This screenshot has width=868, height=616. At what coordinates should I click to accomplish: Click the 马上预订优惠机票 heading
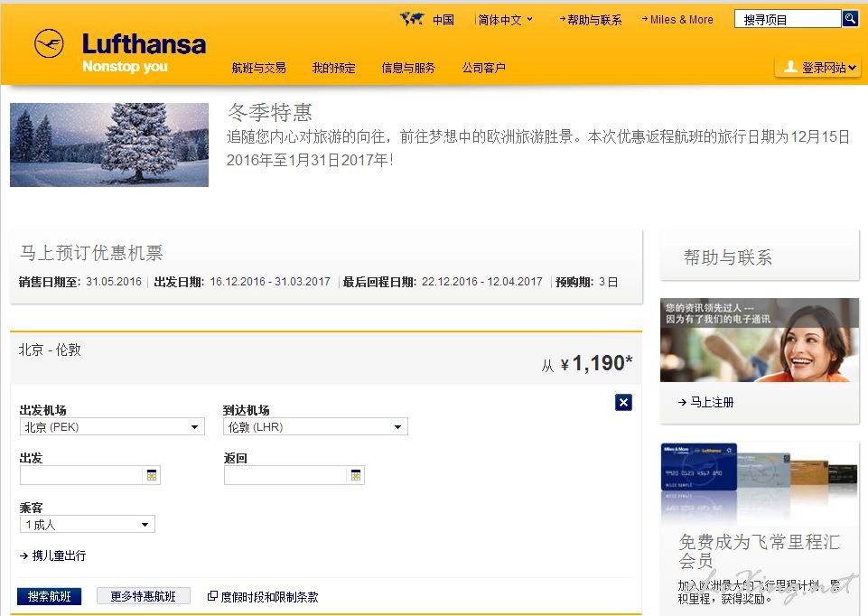tap(91, 253)
